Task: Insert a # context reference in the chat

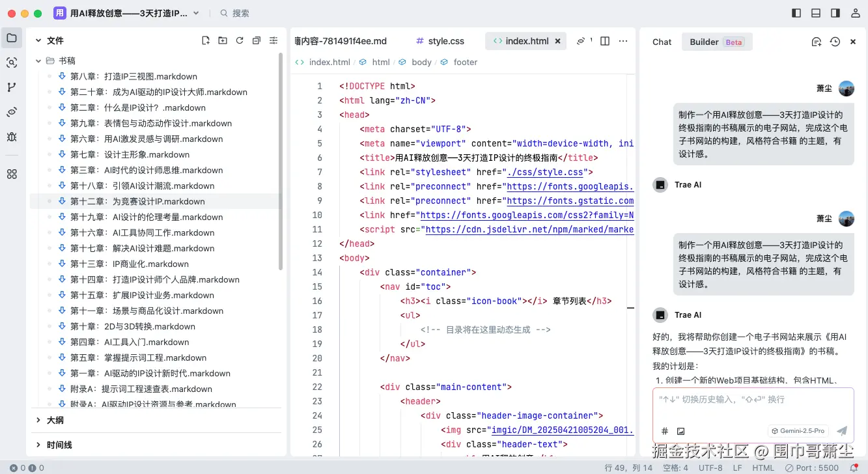Action: [665, 431]
